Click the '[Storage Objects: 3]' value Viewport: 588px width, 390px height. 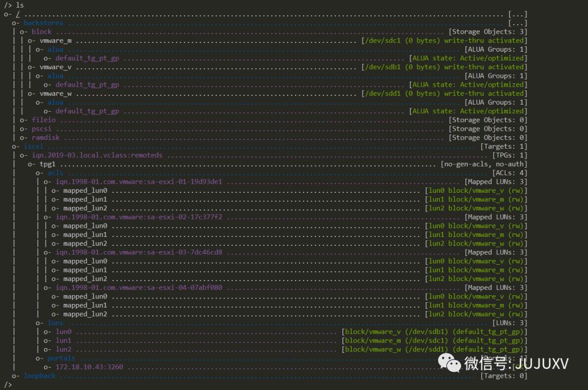pos(488,32)
